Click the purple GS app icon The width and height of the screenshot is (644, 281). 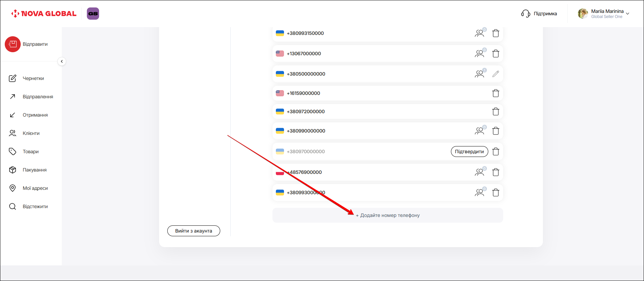(x=93, y=14)
